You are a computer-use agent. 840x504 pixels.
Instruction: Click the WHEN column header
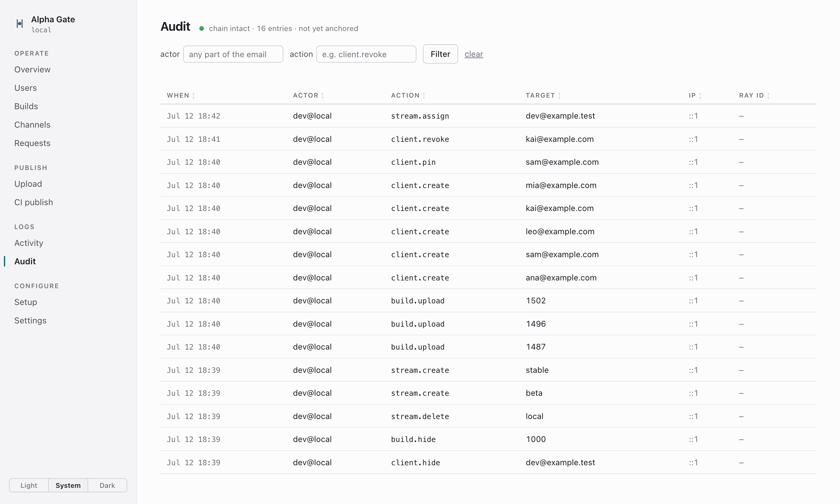click(x=178, y=95)
